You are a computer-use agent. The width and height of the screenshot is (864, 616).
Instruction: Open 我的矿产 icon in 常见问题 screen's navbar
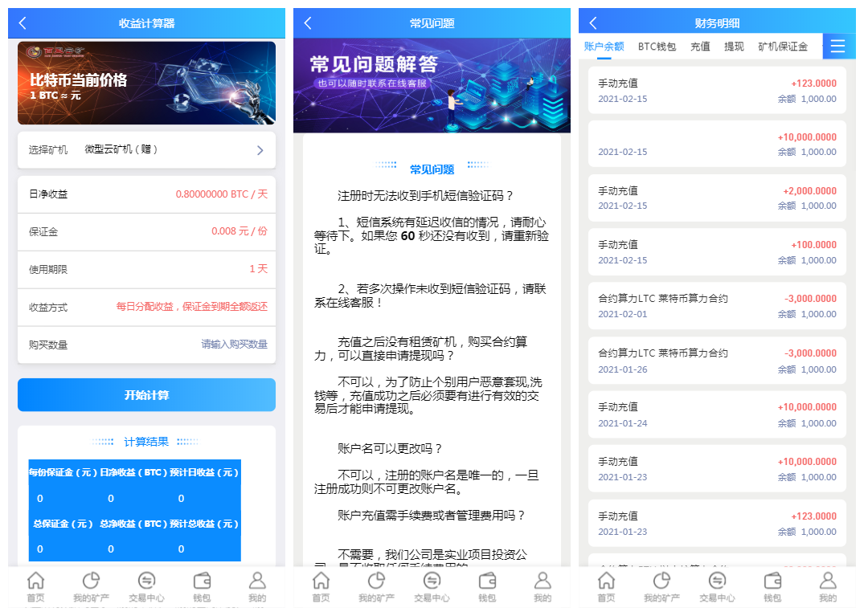[376, 586]
